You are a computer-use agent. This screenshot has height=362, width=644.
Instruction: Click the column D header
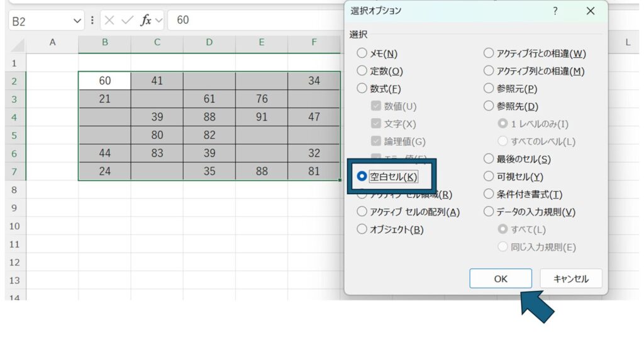[x=209, y=43]
